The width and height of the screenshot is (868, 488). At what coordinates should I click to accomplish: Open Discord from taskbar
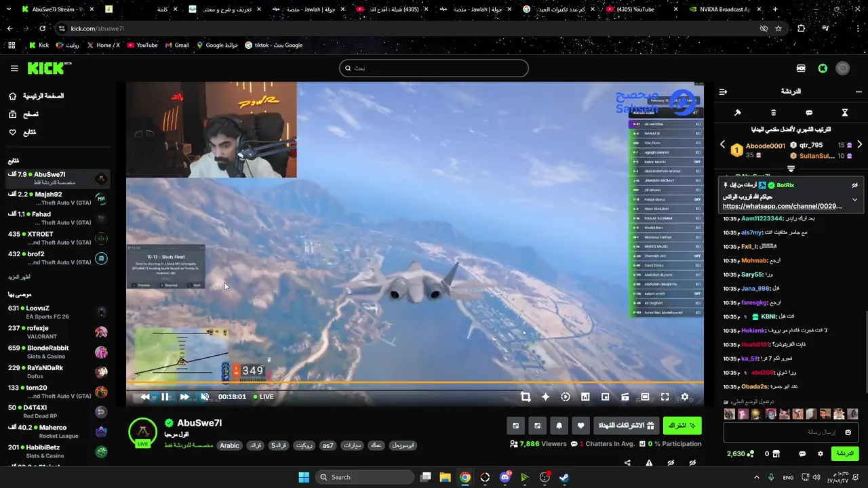click(x=505, y=477)
